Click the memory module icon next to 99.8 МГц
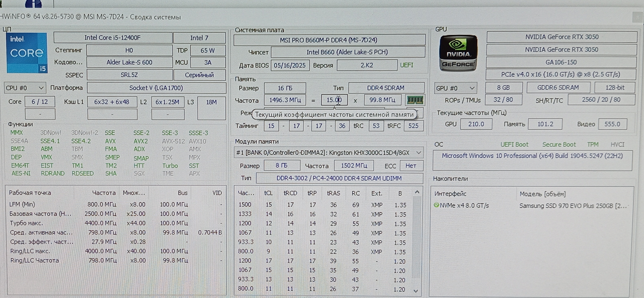The width and height of the screenshot is (644, 298). tap(415, 100)
